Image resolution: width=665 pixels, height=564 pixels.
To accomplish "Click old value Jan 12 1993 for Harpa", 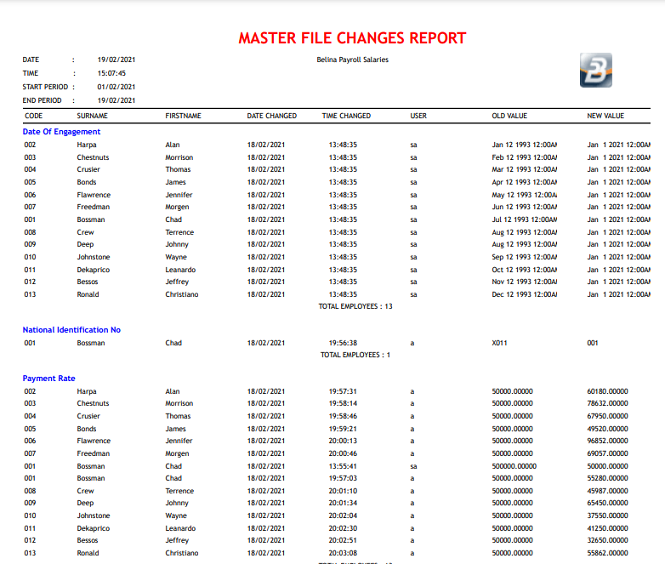I will point(524,145).
